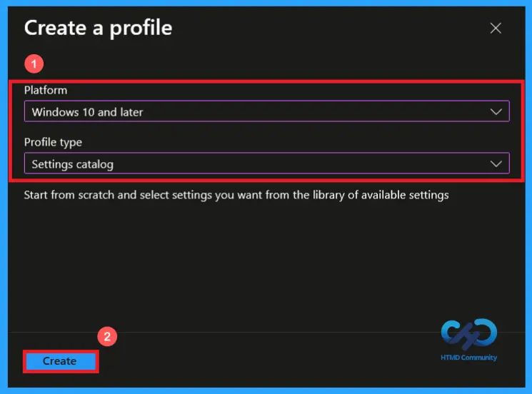Click the Create button

61,361
